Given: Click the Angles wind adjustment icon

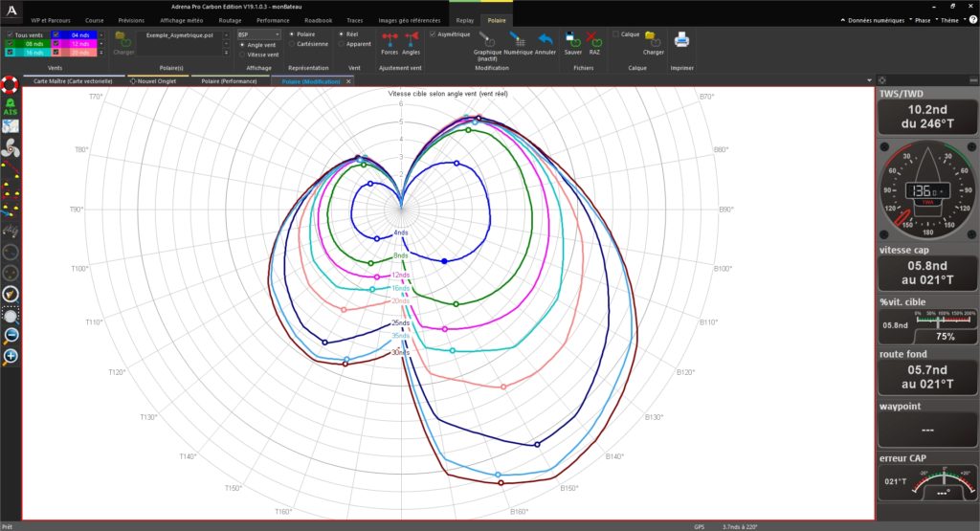Looking at the screenshot, I should 411,43.
